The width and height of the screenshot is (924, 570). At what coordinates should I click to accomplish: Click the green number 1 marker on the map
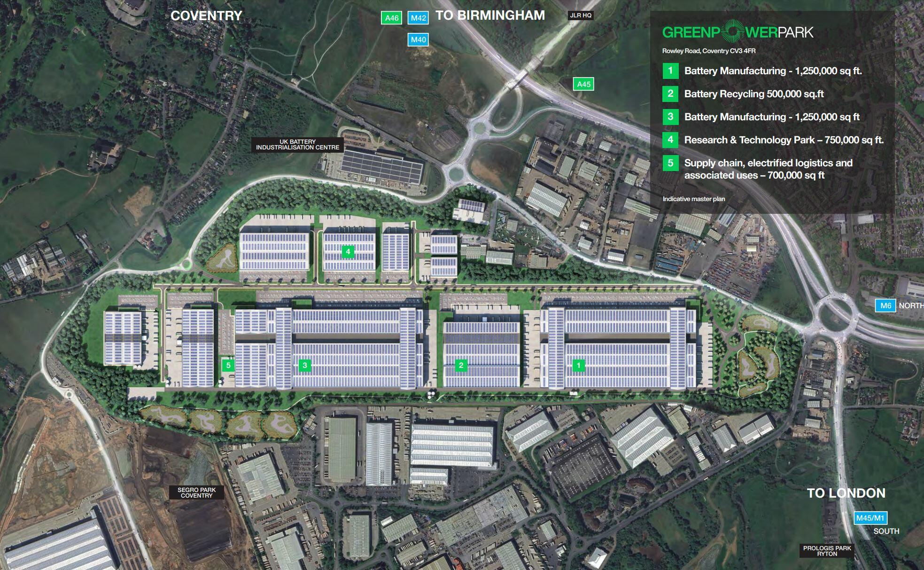pyautogui.click(x=579, y=365)
